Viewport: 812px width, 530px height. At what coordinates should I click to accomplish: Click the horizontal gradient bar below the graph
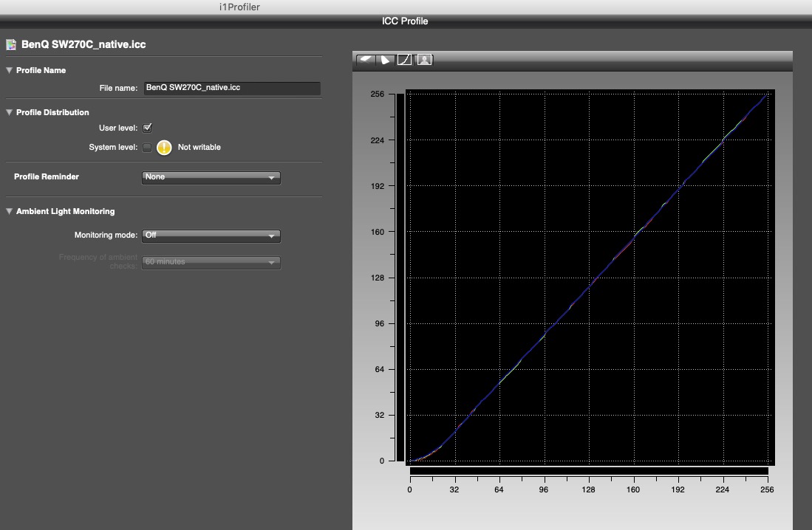pos(588,471)
